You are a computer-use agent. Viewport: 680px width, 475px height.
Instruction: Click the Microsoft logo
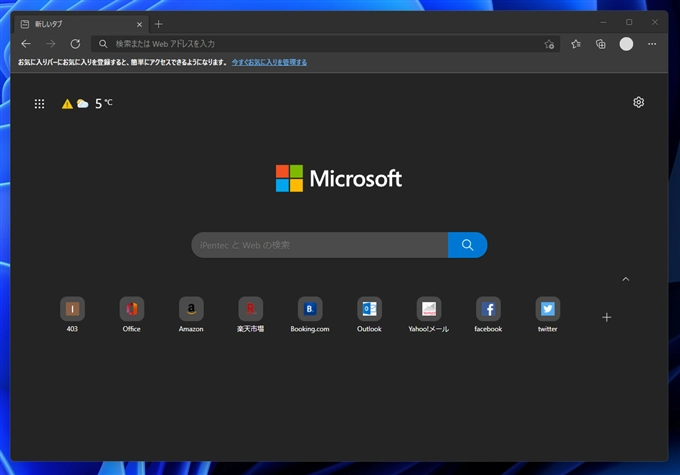pos(339,178)
